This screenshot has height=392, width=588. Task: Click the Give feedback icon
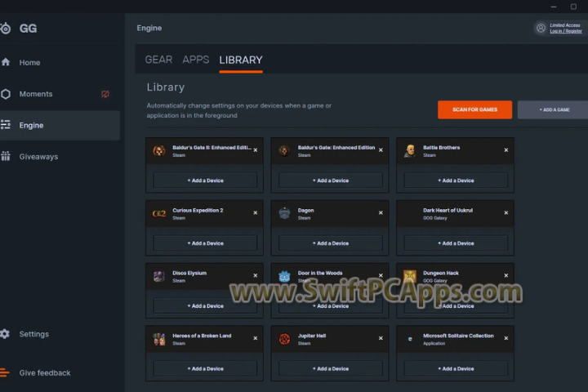pyautogui.click(x=6, y=372)
